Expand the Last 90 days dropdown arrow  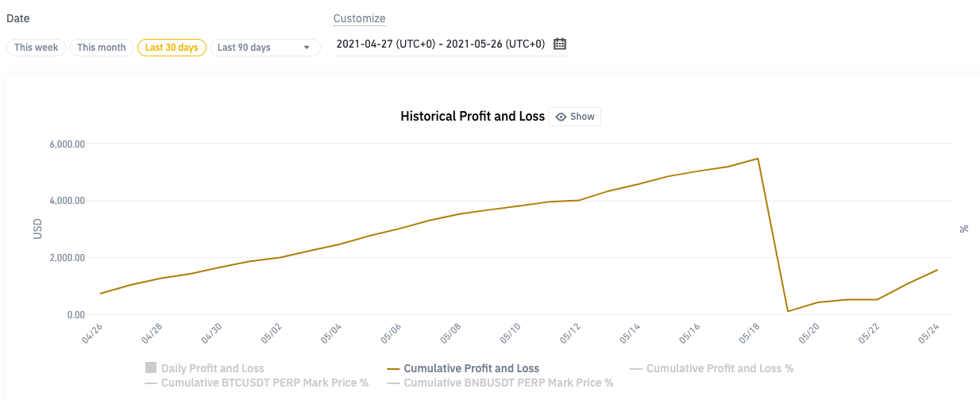click(x=307, y=48)
